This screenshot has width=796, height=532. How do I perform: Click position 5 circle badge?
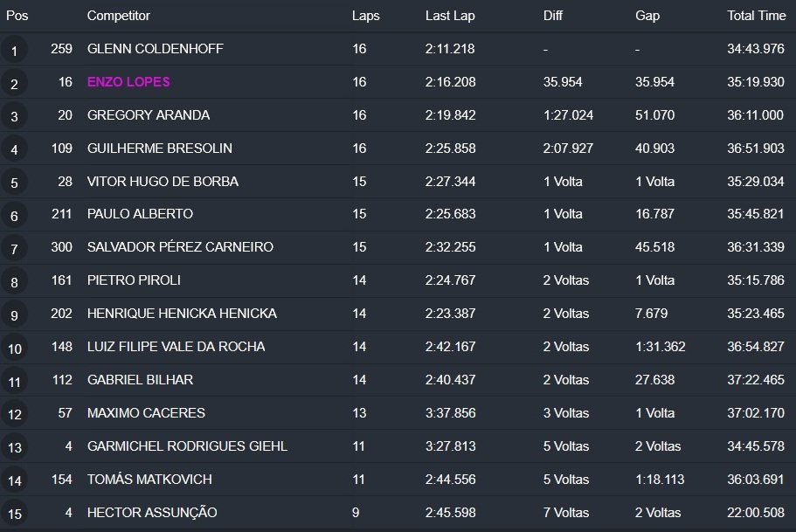(14, 183)
